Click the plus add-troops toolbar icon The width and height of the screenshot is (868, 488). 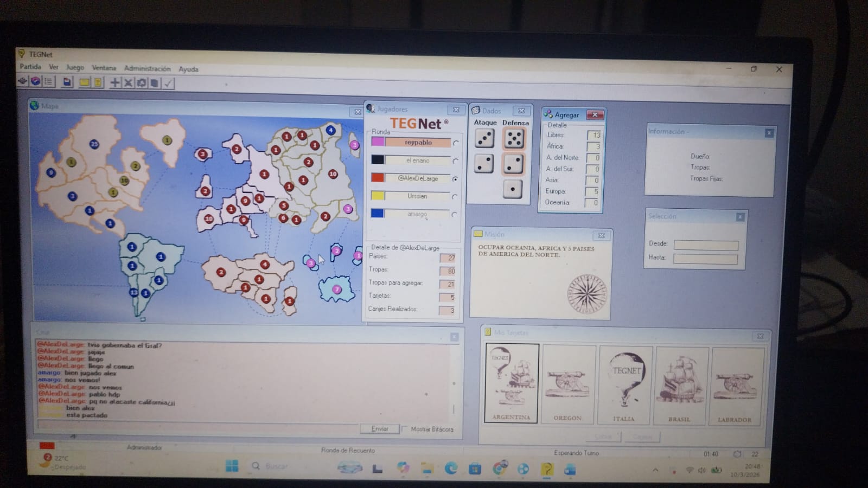click(x=115, y=83)
